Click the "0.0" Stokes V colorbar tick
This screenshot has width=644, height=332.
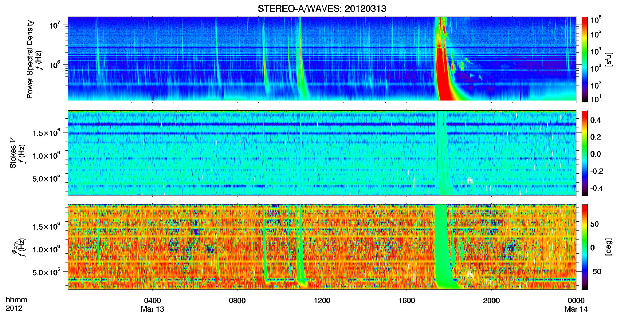point(595,154)
